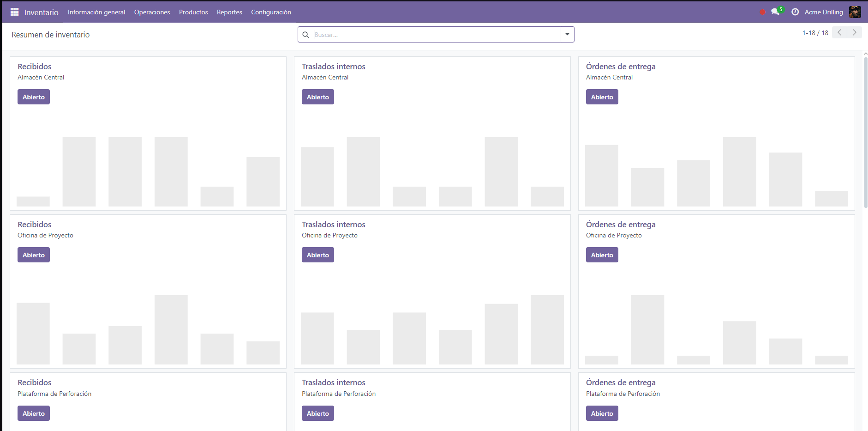Image resolution: width=868 pixels, height=431 pixels.
Task: Open the Productos menu
Action: [x=193, y=12]
